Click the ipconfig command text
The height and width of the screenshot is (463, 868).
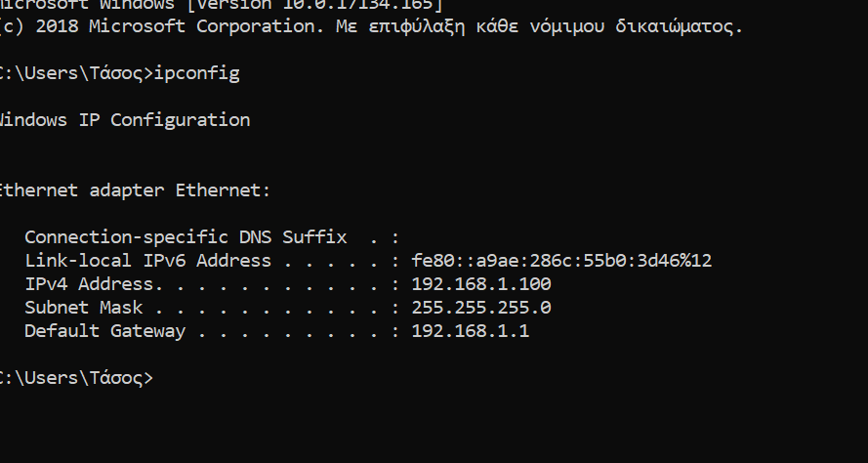pyautogui.click(x=196, y=73)
